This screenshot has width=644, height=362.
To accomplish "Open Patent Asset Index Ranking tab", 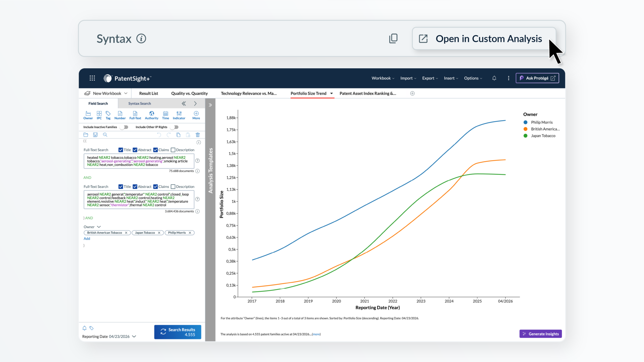I will click(368, 93).
